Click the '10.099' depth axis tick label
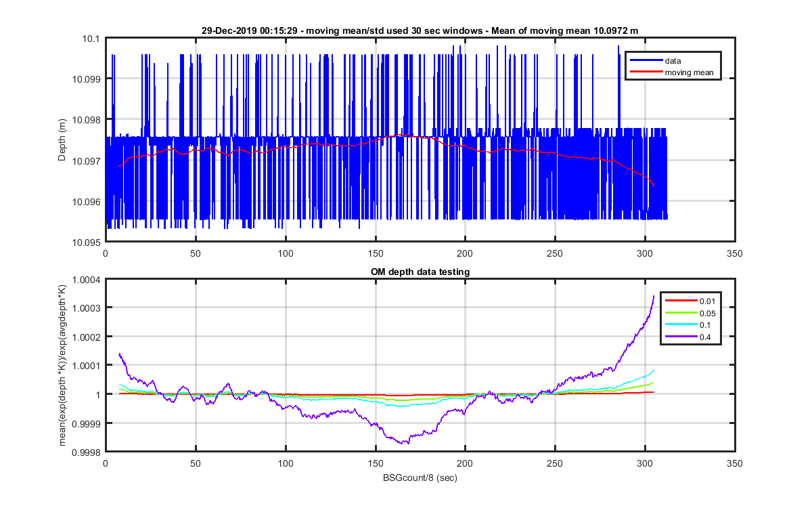 tap(88, 79)
